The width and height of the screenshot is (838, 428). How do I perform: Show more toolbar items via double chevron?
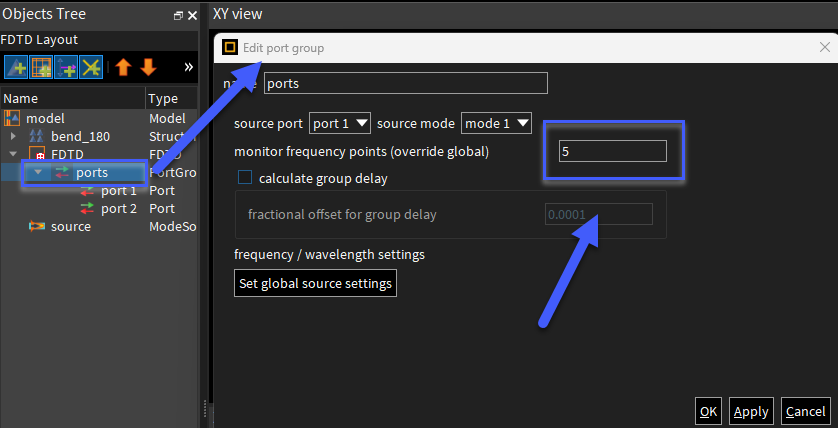click(188, 67)
